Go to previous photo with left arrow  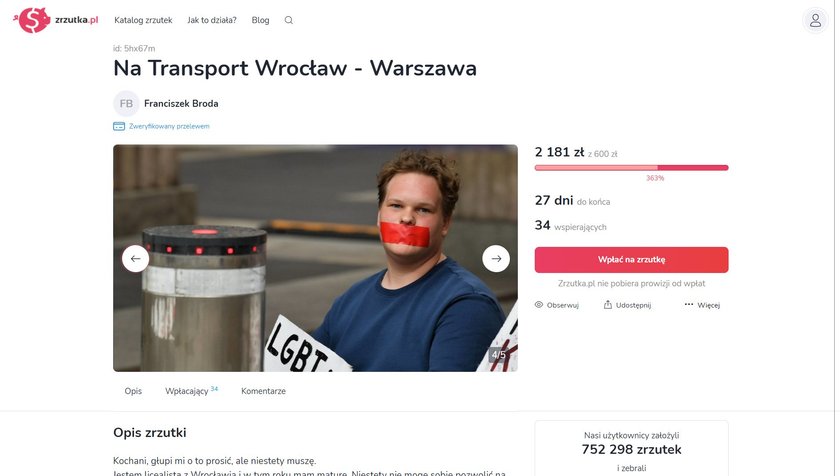click(x=136, y=259)
